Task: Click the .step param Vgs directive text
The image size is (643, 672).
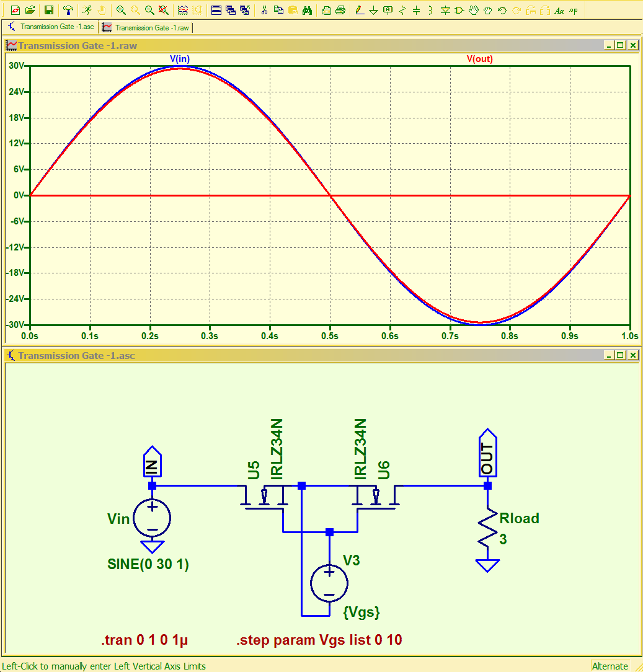Action: coord(319,639)
